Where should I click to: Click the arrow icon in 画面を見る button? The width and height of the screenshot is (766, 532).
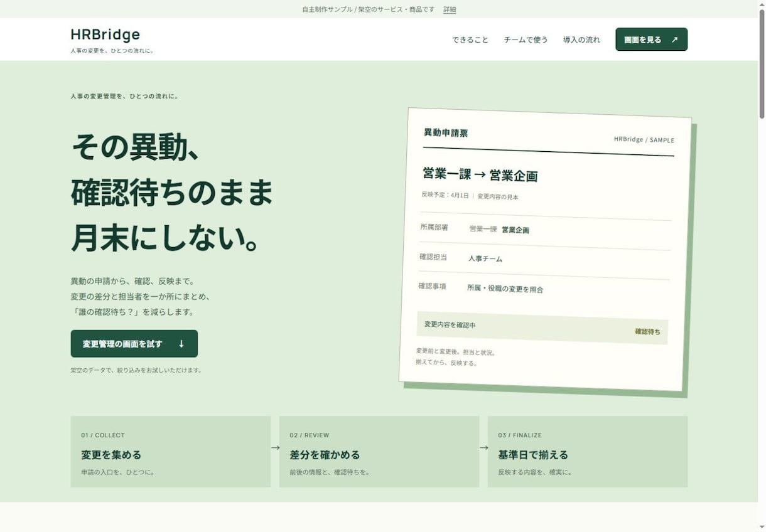tap(674, 40)
